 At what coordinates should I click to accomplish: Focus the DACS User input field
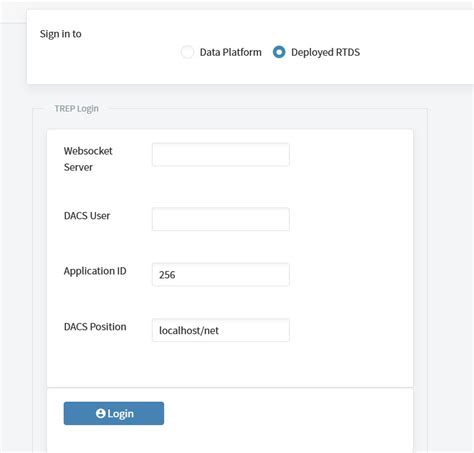click(x=221, y=219)
